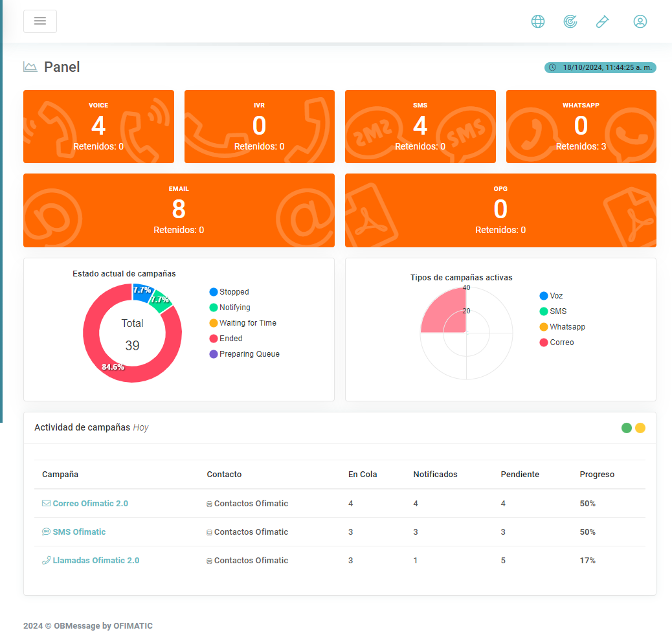Click the green status dot
672x639 pixels.
626,428
